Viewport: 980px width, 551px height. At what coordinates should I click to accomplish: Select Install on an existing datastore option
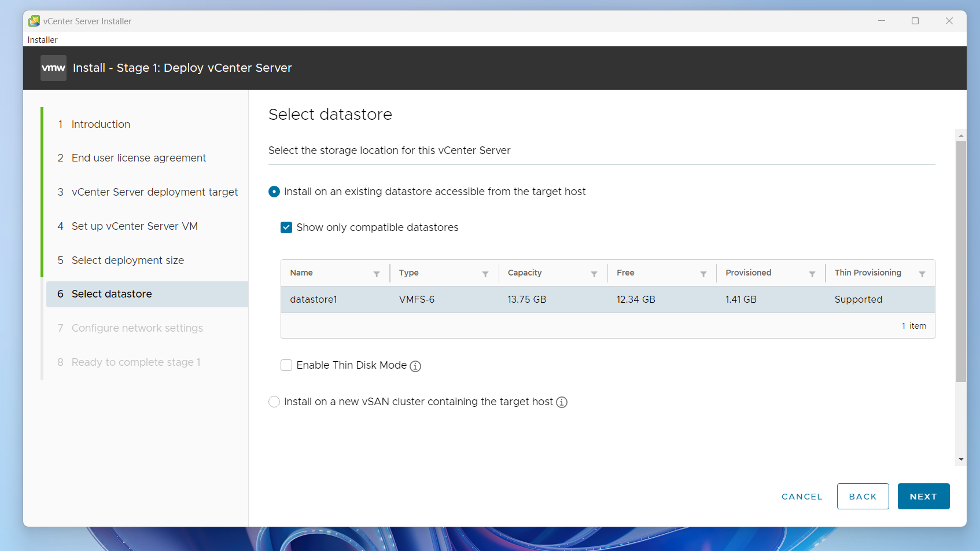point(274,192)
